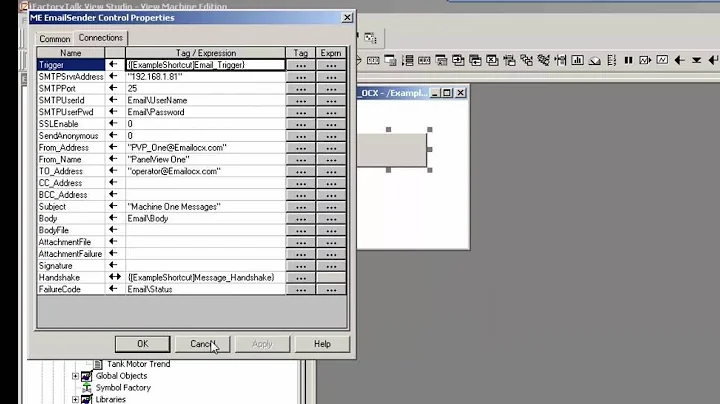
Task: Open Tag browser for BodyFile row
Action: click(x=301, y=230)
